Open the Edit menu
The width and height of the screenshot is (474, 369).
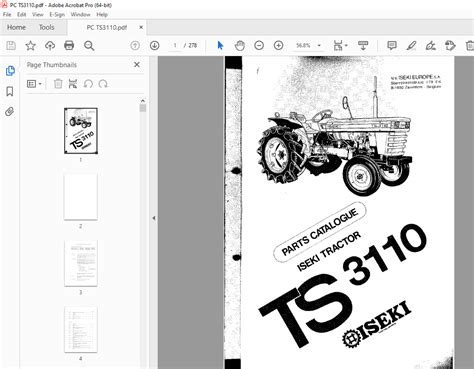pyautogui.click(x=22, y=15)
